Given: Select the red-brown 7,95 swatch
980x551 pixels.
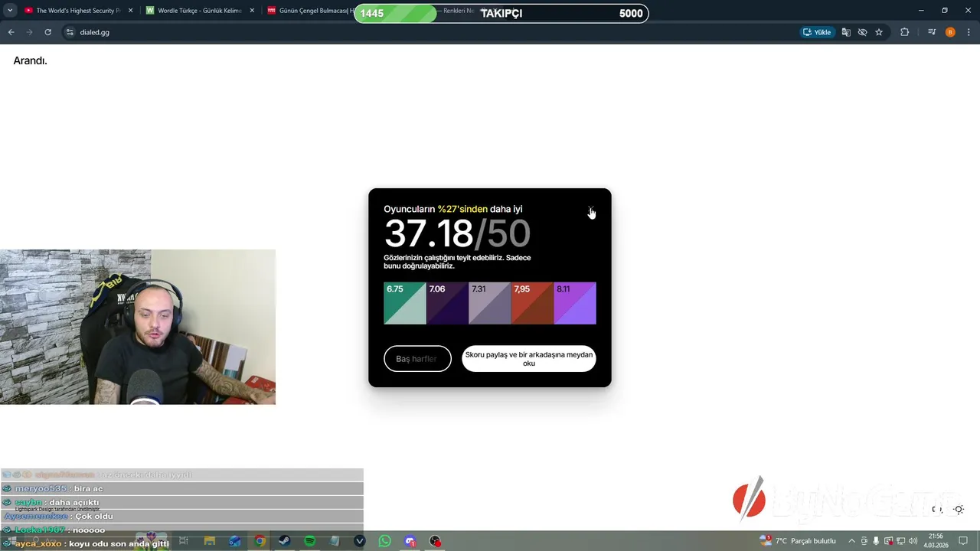Looking at the screenshot, I should pyautogui.click(x=532, y=303).
